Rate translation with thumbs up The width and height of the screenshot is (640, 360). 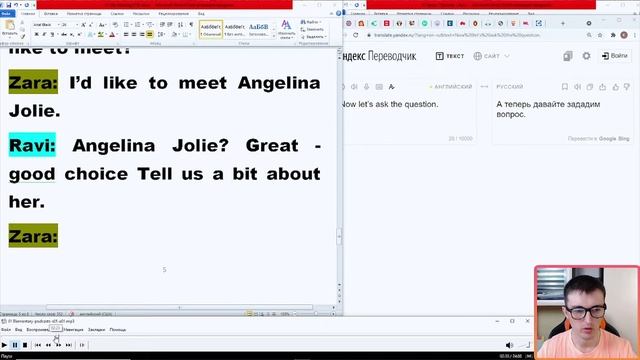pos(615,87)
